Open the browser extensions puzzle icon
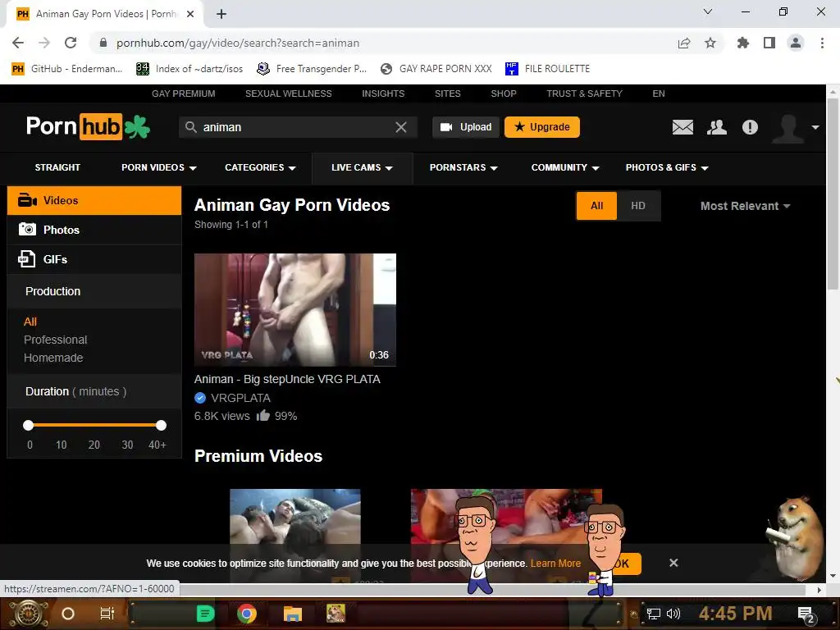 (x=743, y=43)
